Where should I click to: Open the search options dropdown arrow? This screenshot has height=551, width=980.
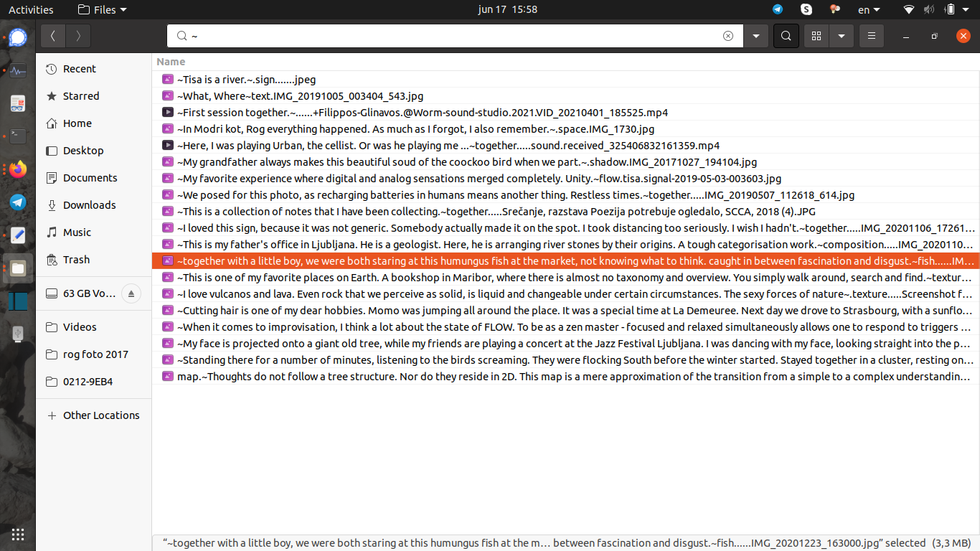pos(755,36)
